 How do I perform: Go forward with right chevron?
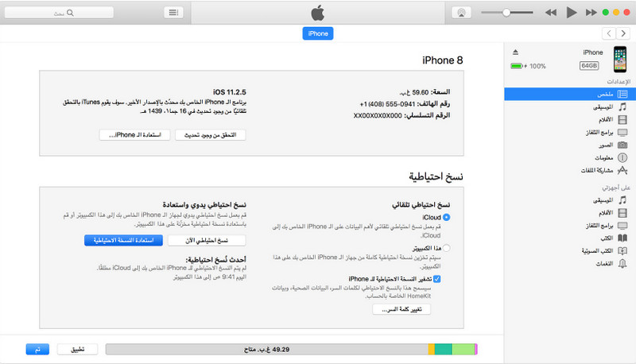[623, 33]
